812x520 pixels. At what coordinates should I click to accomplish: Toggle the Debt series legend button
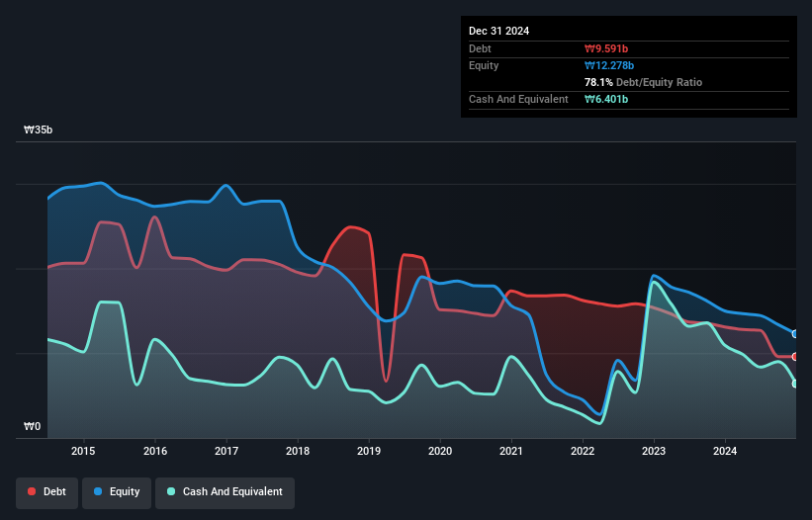point(47,492)
